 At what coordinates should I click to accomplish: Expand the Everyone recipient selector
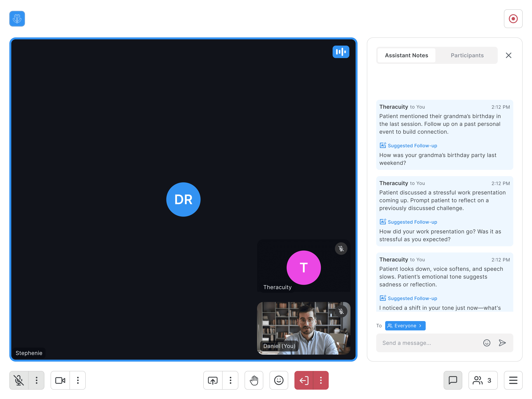tap(405, 326)
